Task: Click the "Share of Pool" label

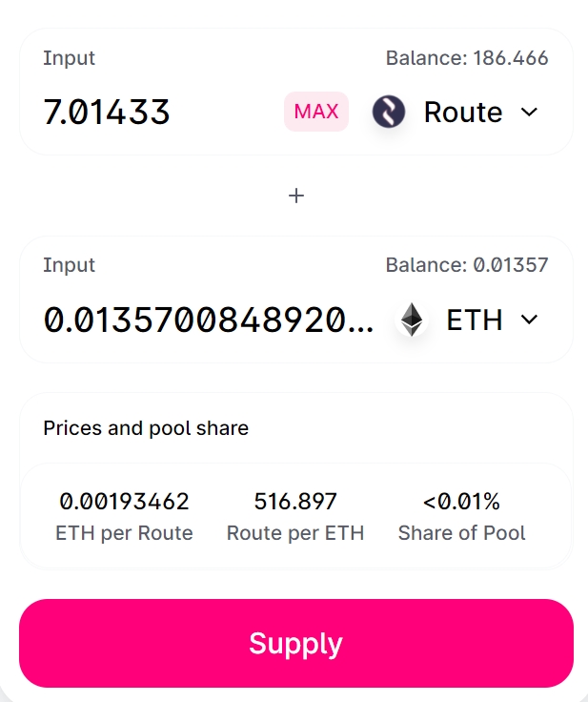Action: coord(461,533)
